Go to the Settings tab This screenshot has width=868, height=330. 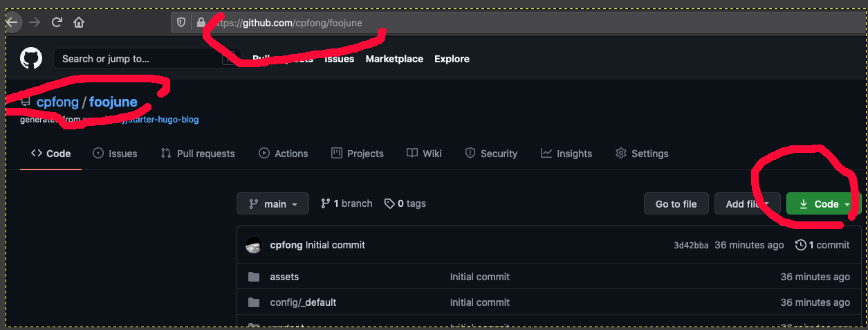(642, 154)
